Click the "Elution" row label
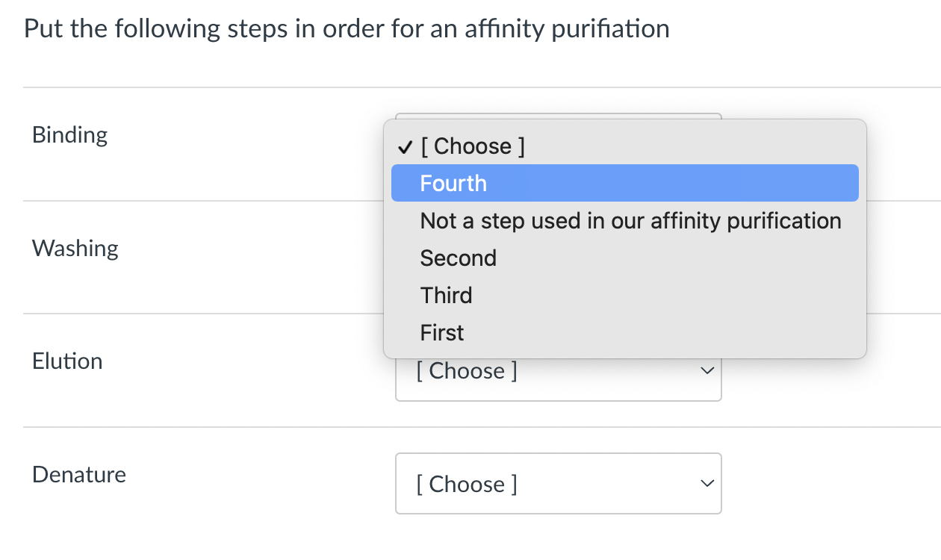The height and width of the screenshot is (560, 941). tap(67, 361)
